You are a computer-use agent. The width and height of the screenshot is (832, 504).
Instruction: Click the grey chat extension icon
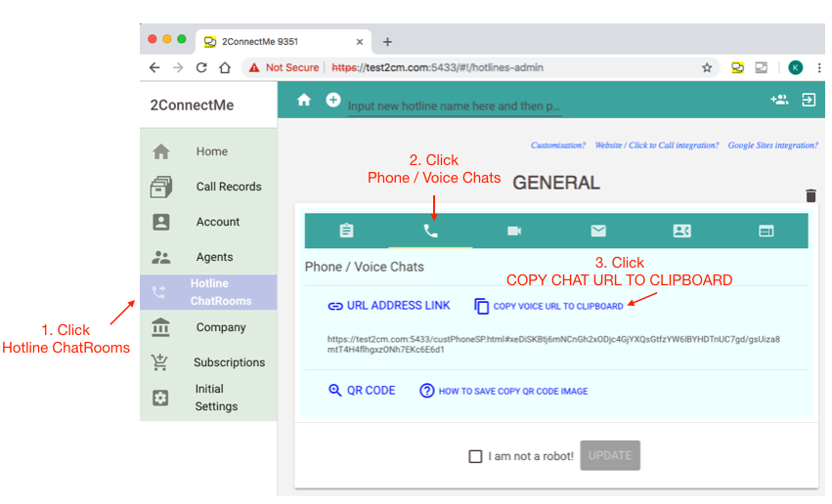[x=762, y=67]
